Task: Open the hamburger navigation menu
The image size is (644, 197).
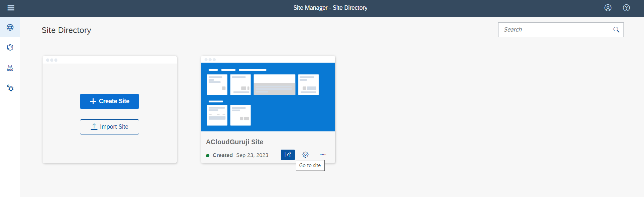Action: click(11, 8)
